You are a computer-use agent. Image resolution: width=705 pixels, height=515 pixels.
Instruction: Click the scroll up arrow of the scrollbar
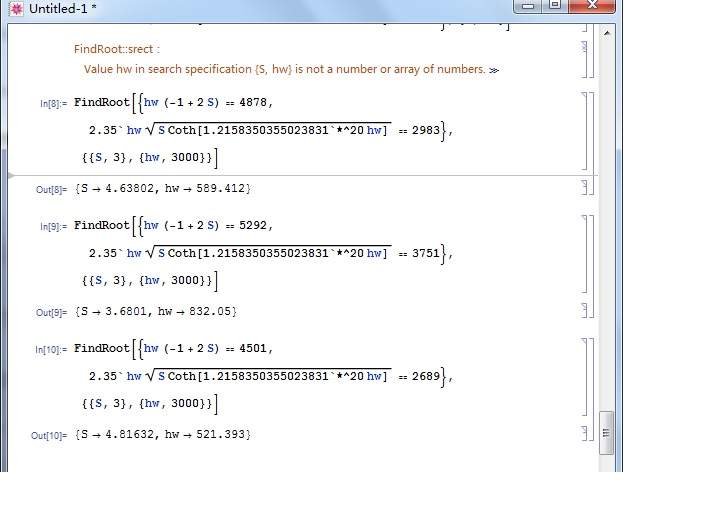(x=607, y=33)
